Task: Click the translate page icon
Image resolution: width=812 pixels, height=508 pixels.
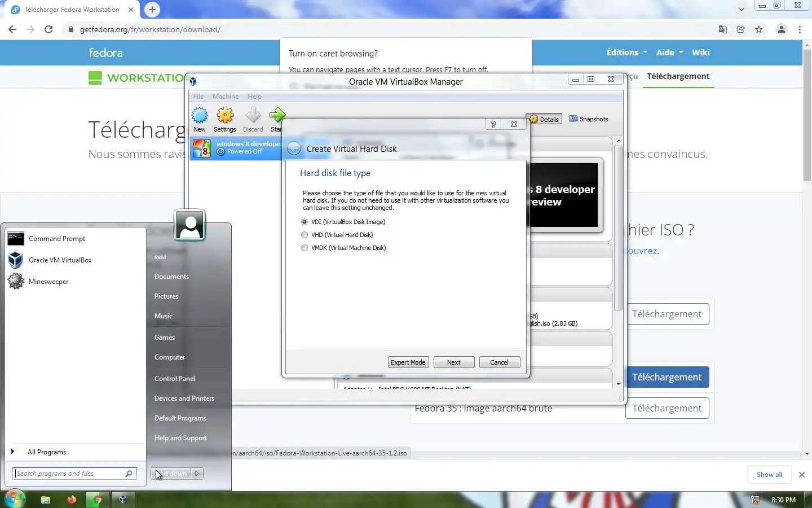Action: 723,29
